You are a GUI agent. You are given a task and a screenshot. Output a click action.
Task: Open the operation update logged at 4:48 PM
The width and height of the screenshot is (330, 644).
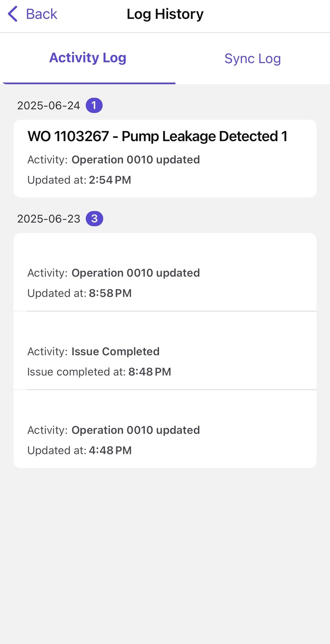tap(165, 440)
